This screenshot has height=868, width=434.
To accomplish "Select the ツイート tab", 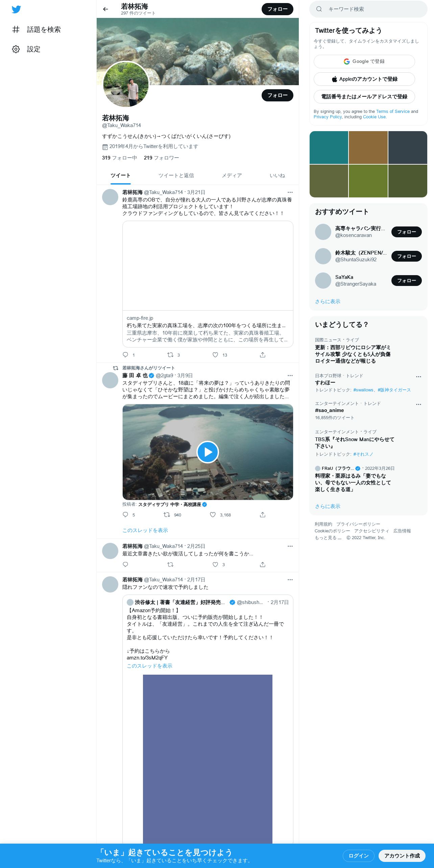I will pos(120,175).
